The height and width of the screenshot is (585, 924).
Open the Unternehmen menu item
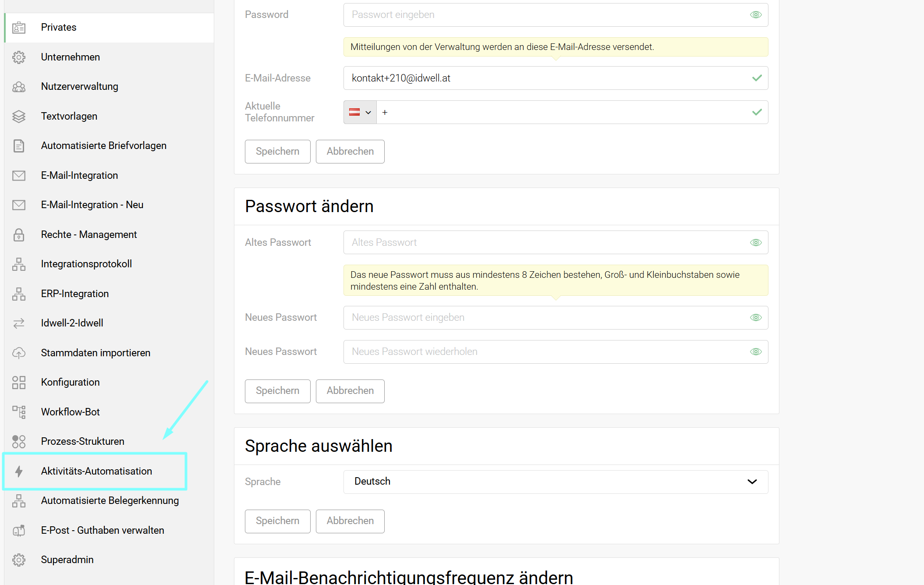point(71,57)
